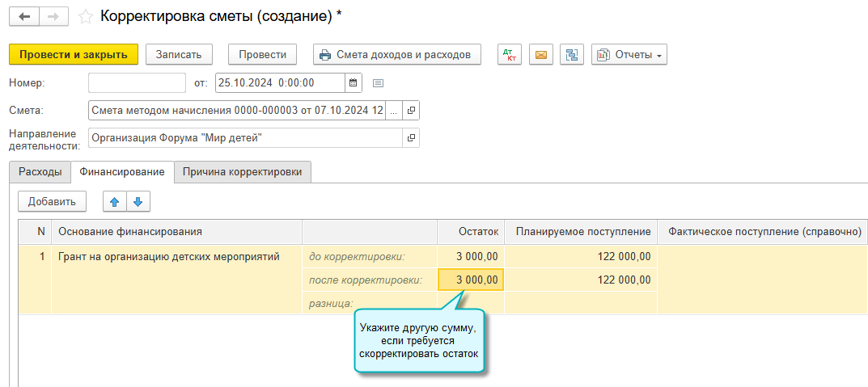Edit the highlighted после корректировки Остаток cell
The height and width of the screenshot is (387, 868).
471,280
